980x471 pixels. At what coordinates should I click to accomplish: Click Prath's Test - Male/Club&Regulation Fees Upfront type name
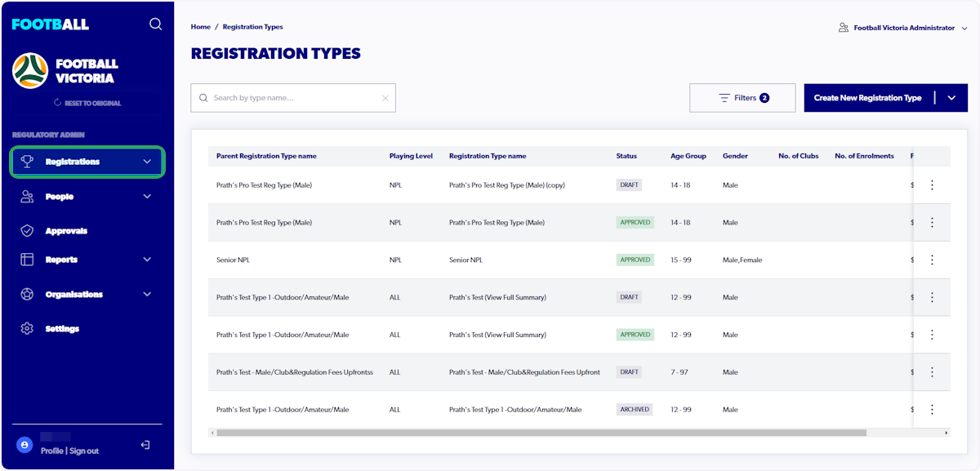pyautogui.click(x=524, y=372)
